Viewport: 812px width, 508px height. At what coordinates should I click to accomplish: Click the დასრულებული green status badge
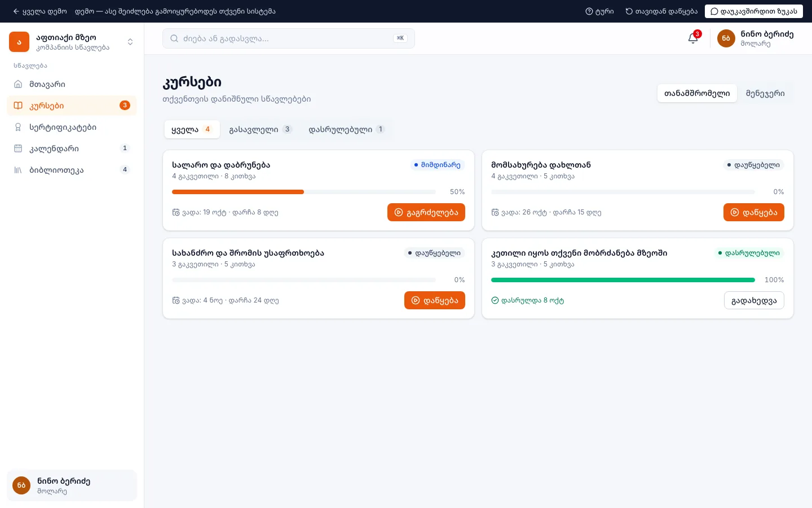tap(749, 253)
